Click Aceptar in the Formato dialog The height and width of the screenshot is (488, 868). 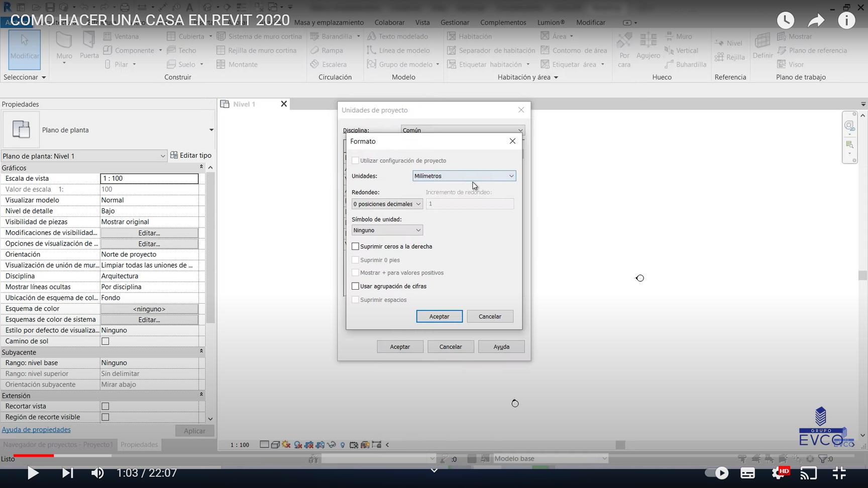[x=440, y=316]
